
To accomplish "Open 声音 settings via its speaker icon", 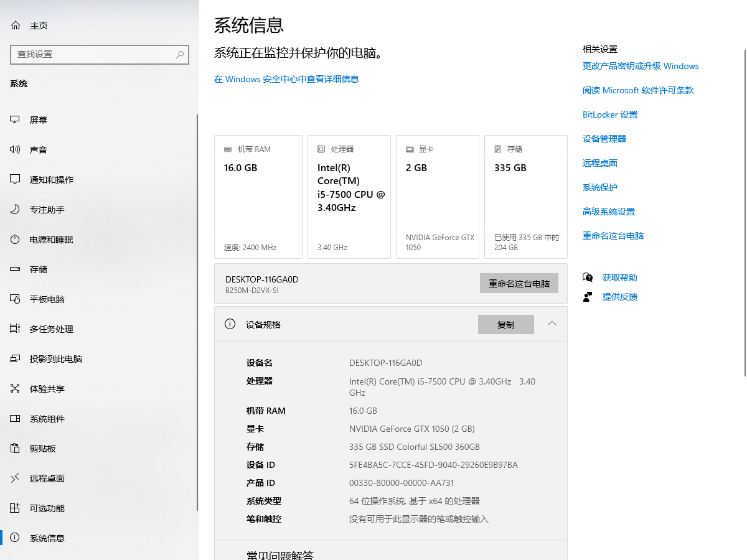I will click(14, 149).
